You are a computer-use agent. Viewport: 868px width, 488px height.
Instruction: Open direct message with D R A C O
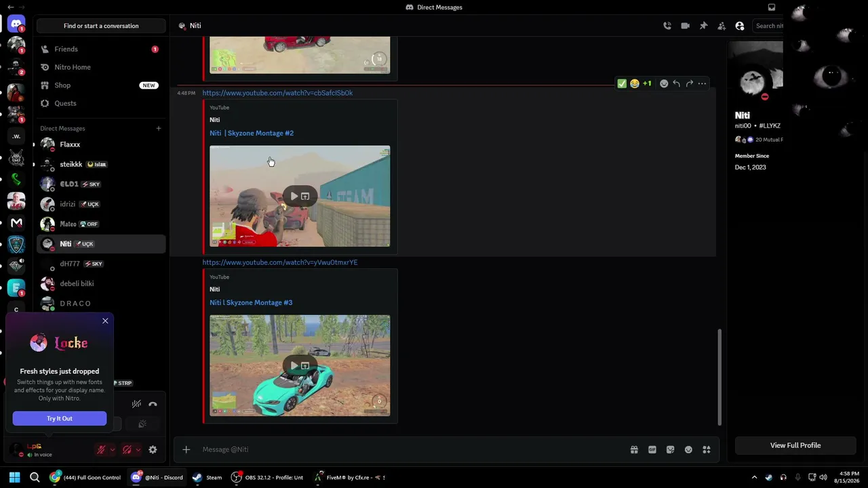(101, 303)
